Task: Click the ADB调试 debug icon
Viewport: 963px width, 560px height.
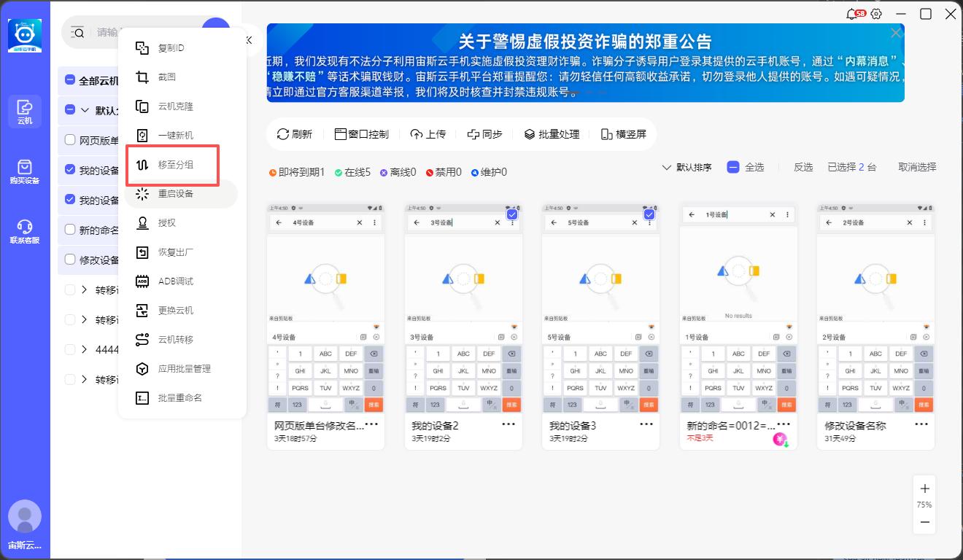Action: (x=142, y=281)
